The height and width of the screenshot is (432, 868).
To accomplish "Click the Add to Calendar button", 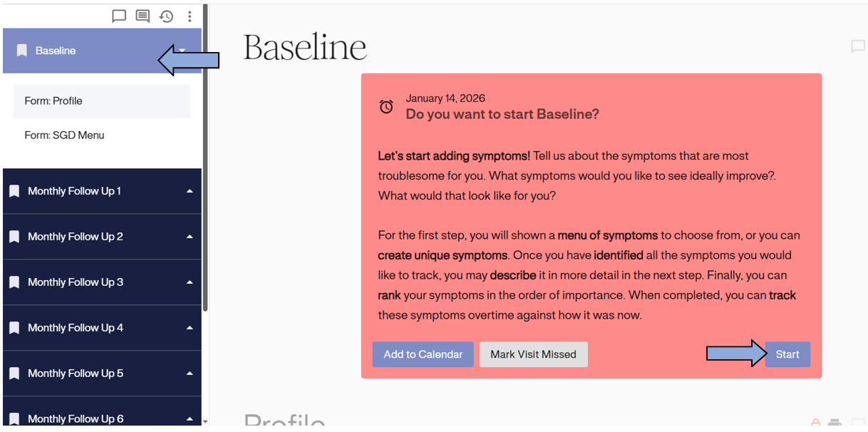I will [423, 354].
